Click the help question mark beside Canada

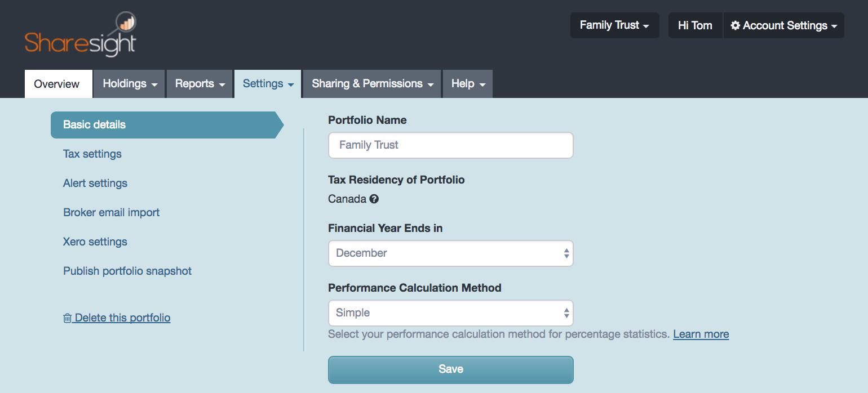click(x=374, y=199)
